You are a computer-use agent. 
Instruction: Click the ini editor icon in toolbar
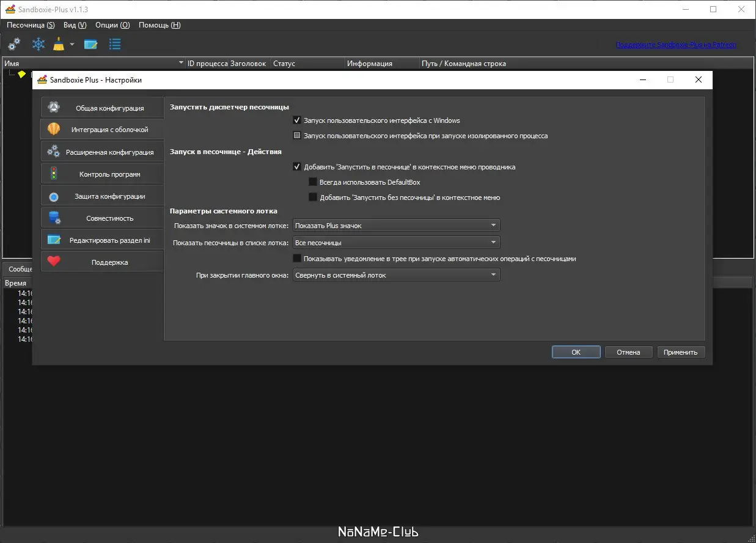tap(91, 44)
